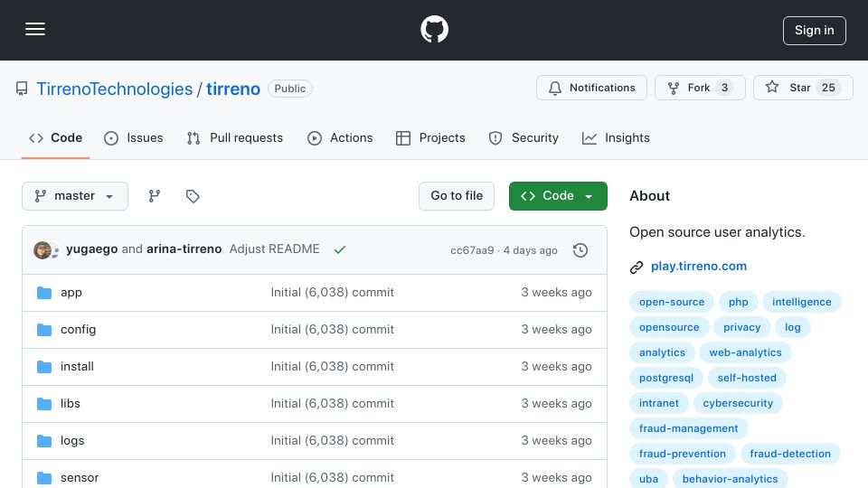868x488 pixels.
Task: Fork the repository
Action: (700, 88)
